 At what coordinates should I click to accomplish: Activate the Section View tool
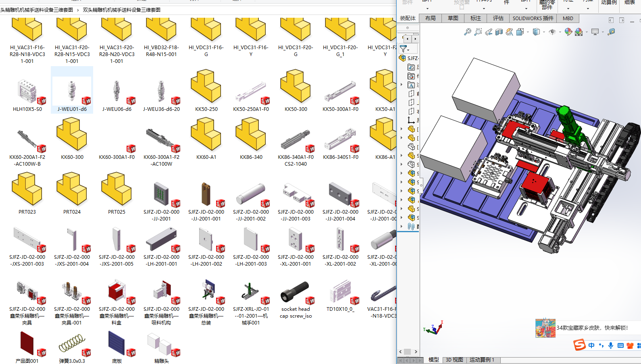pyautogui.click(x=499, y=32)
